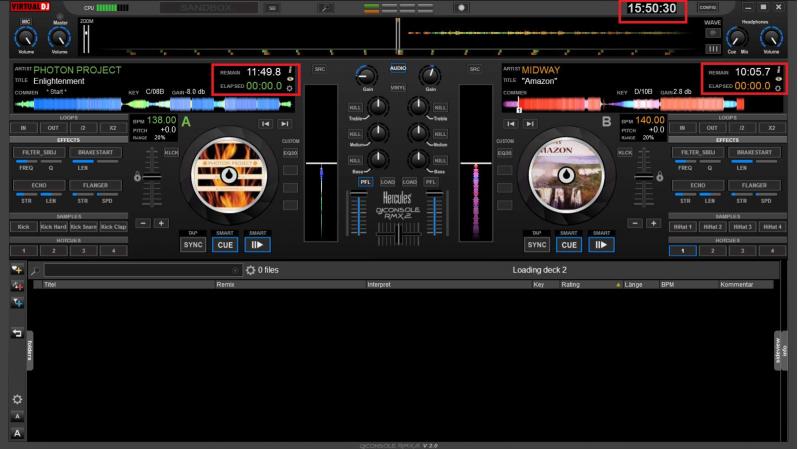Toggle left Treble KILL button
Image resolution: width=800 pixels, height=449 pixels.
pyautogui.click(x=355, y=108)
